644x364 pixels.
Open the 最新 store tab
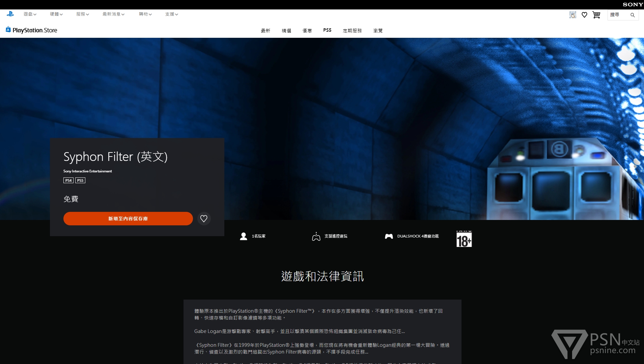[x=265, y=30]
